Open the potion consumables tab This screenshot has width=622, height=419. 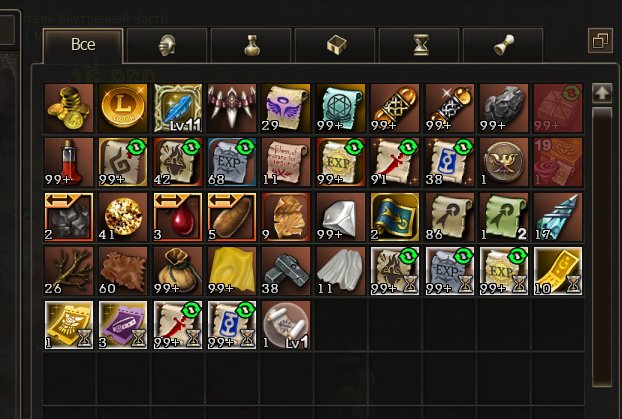(x=251, y=45)
